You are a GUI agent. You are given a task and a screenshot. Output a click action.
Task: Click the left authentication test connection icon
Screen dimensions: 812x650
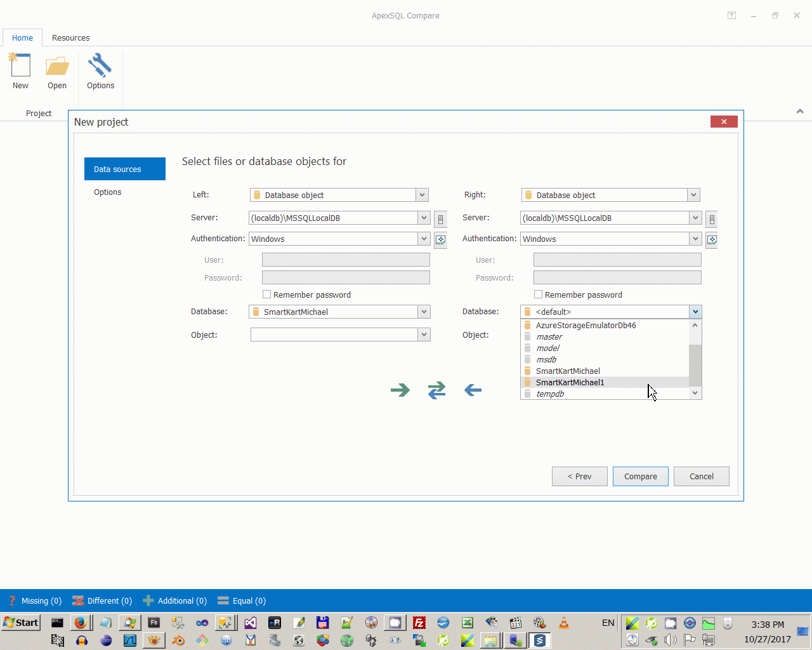[x=440, y=240]
